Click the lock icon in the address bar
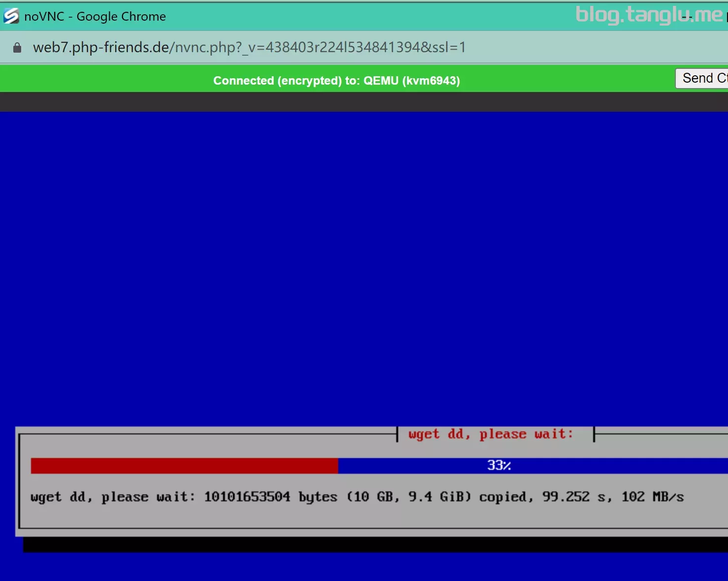This screenshot has height=581, width=728. (x=17, y=48)
